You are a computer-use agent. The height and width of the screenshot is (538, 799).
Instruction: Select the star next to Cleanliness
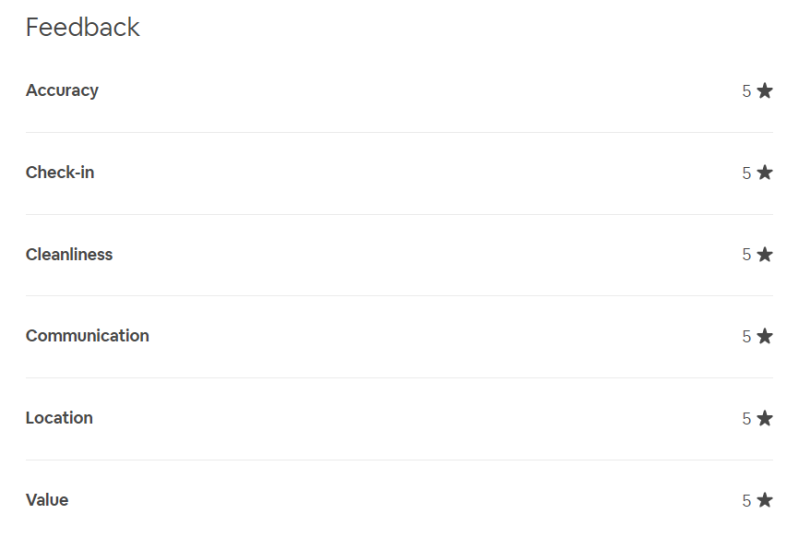click(x=765, y=255)
